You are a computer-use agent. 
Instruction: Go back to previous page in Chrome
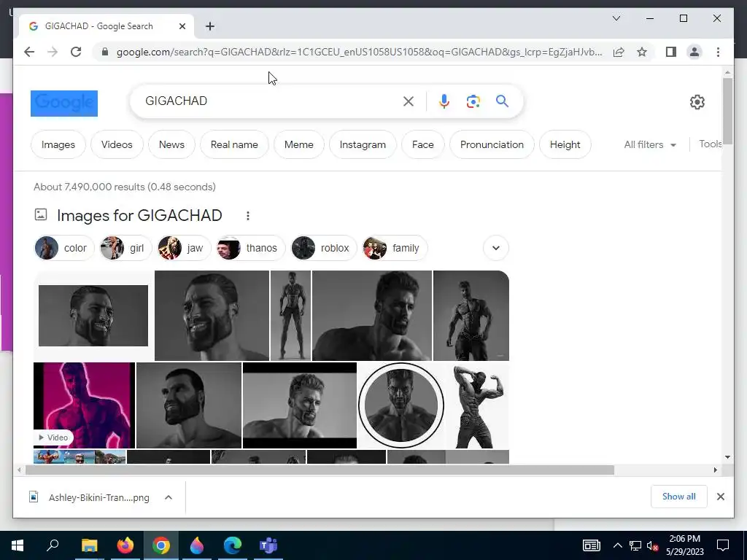pos(29,52)
